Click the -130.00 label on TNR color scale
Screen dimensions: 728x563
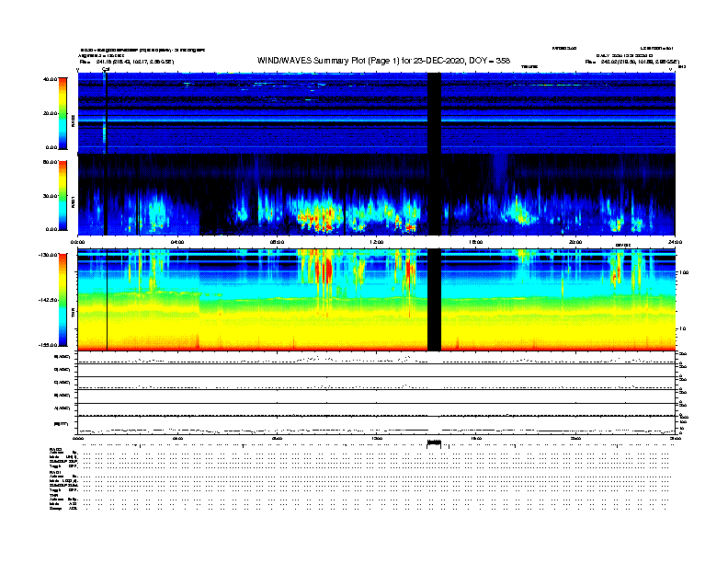click(49, 255)
